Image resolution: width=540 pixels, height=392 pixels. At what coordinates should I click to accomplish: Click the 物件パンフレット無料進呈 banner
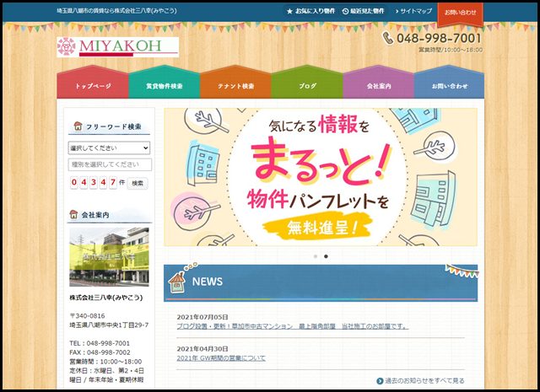point(321,177)
